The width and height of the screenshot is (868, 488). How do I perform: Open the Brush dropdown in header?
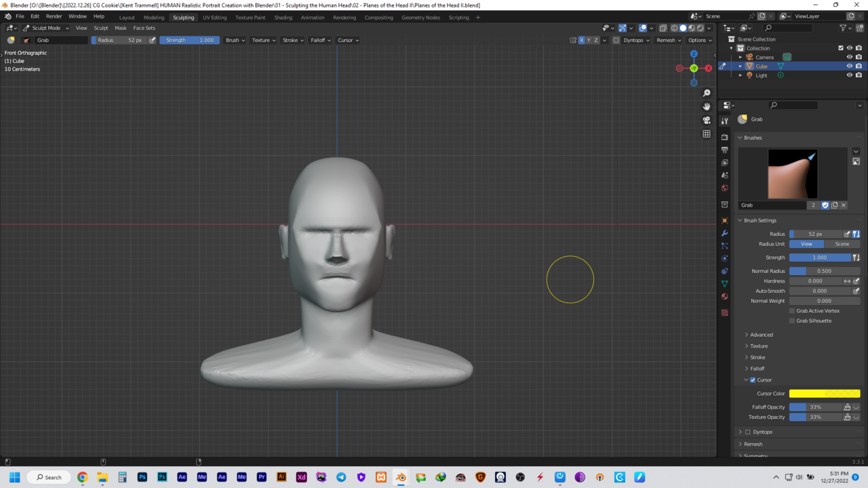(235, 40)
